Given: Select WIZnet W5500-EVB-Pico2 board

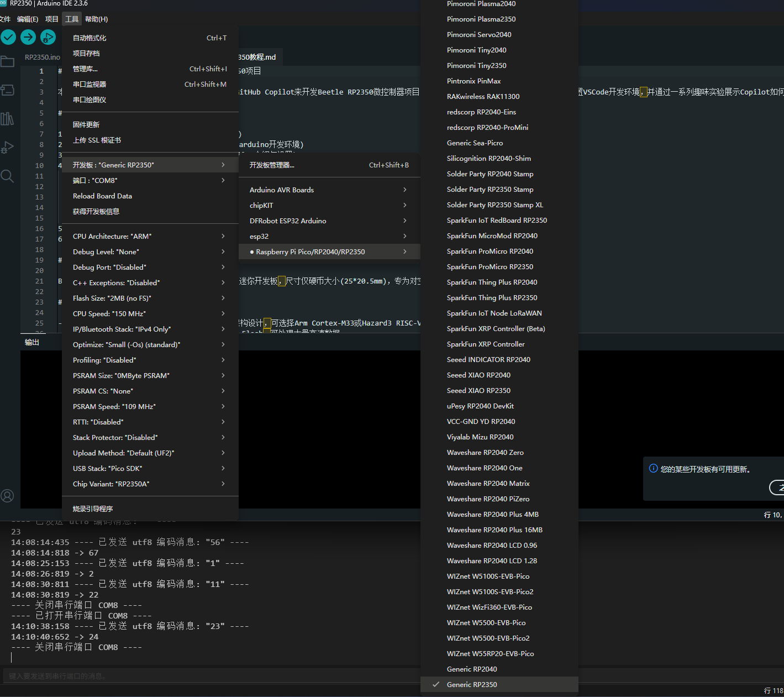Looking at the screenshot, I should point(499,638).
